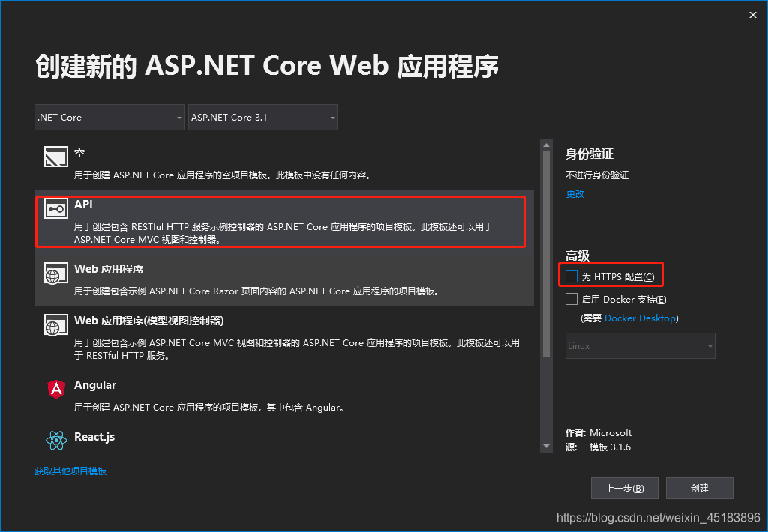
Task: Enable the 启用 Docker 支持 checkbox
Action: 571,299
